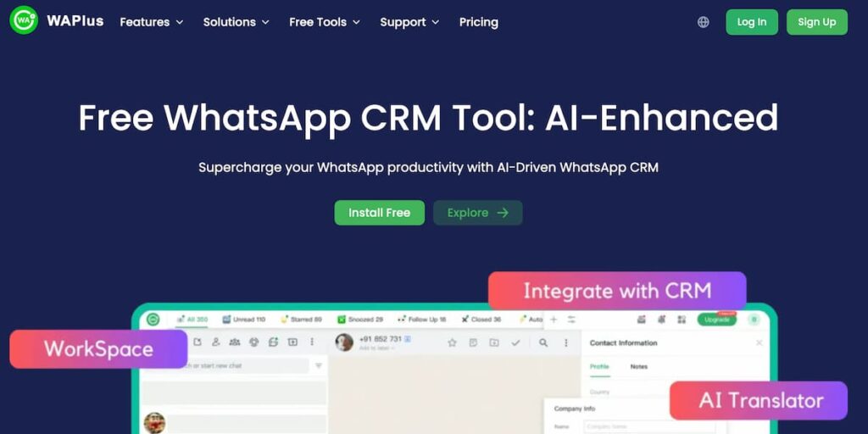868x434 pixels.
Task: Click the magnifier search icon in chat header
Action: pos(543,342)
